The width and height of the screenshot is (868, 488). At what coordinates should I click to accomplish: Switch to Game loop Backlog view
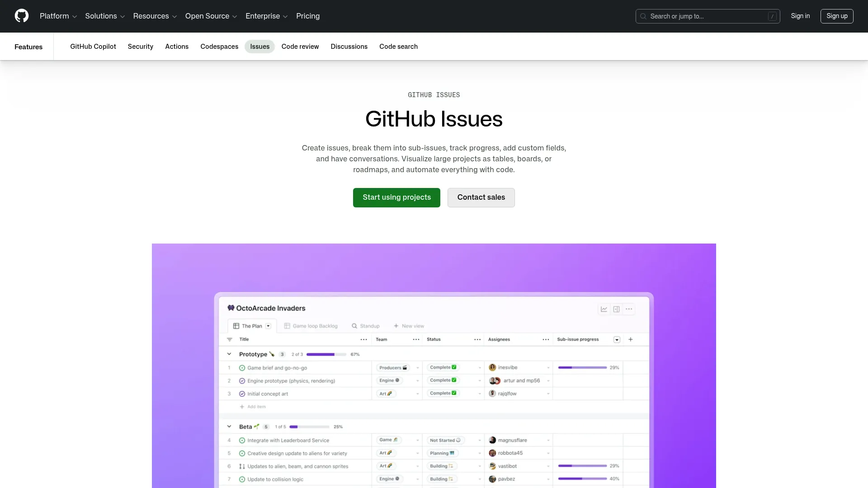pos(311,326)
